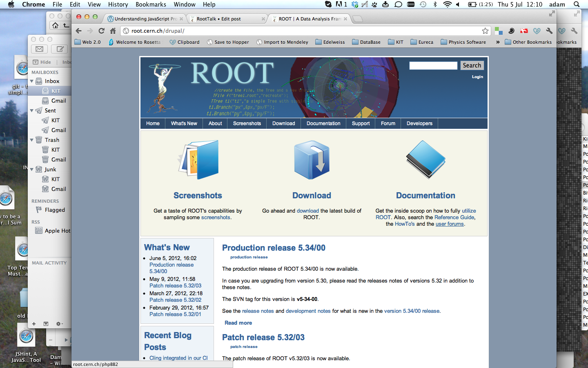Open the gear action menu in Mail sidebar
The width and height of the screenshot is (588, 368).
pyautogui.click(x=59, y=323)
